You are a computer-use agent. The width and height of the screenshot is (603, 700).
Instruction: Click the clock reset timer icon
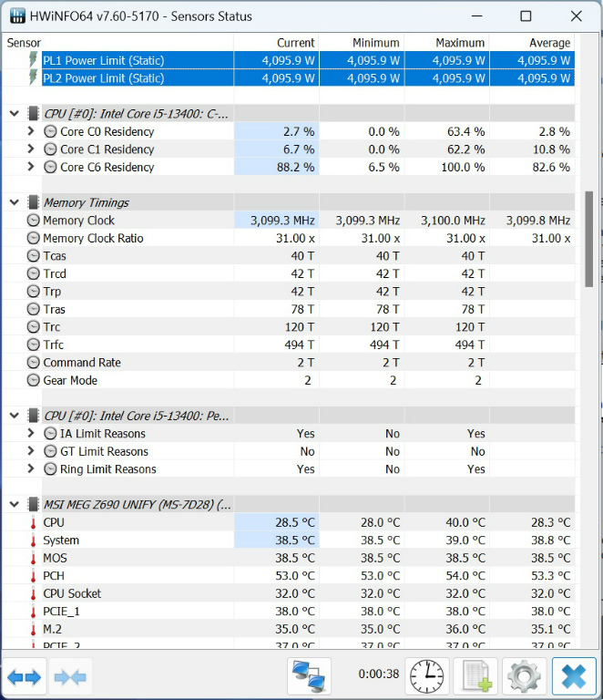point(427,677)
